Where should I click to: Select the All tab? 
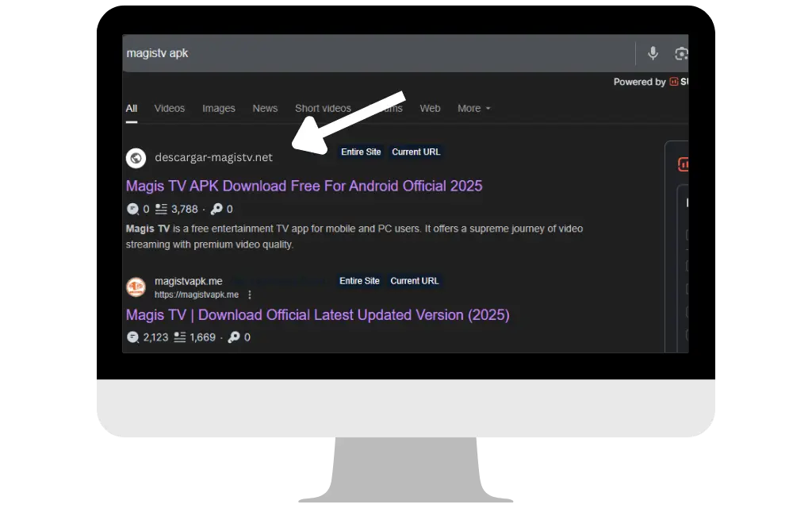click(x=132, y=108)
